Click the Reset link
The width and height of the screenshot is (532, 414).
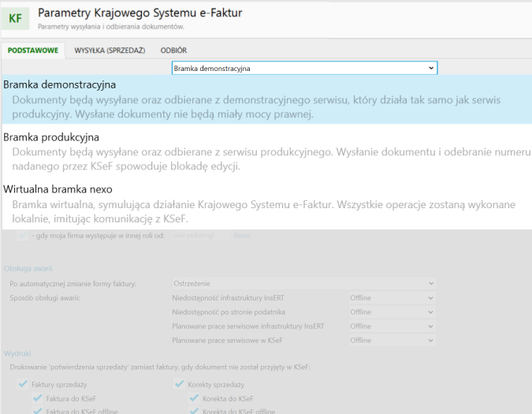tap(242, 236)
